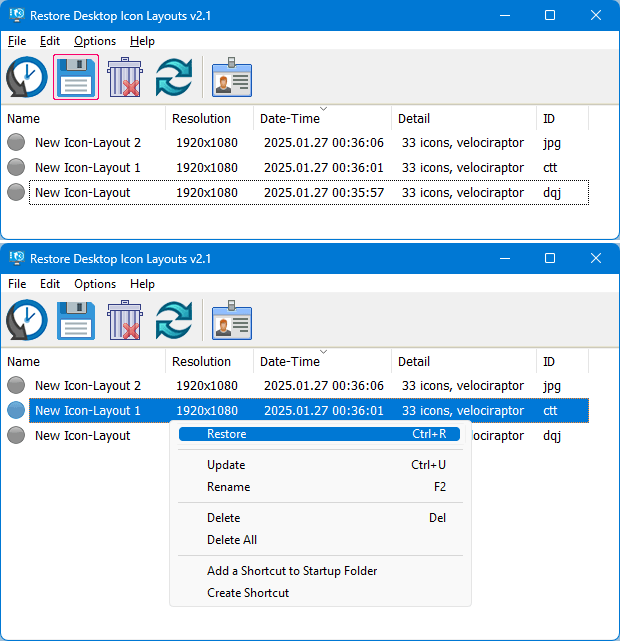Select New Icon-Layout 2 row in the lower window

(x=88, y=386)
